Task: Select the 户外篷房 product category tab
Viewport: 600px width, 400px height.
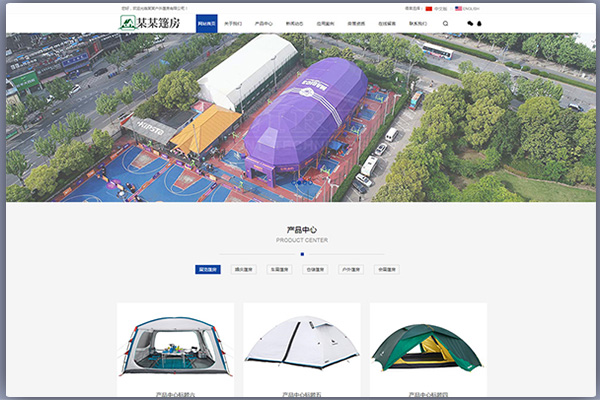Action: tap(351, 269)
